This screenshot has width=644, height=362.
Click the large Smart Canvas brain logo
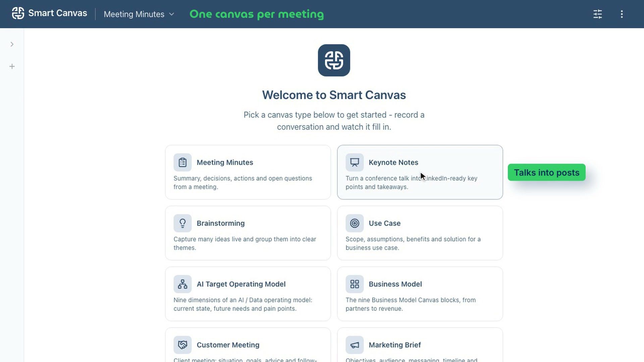click(334, 60)
